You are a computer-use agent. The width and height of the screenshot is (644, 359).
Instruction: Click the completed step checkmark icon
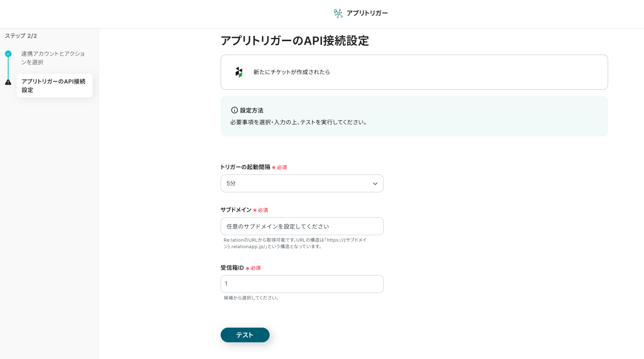(8, 54)
